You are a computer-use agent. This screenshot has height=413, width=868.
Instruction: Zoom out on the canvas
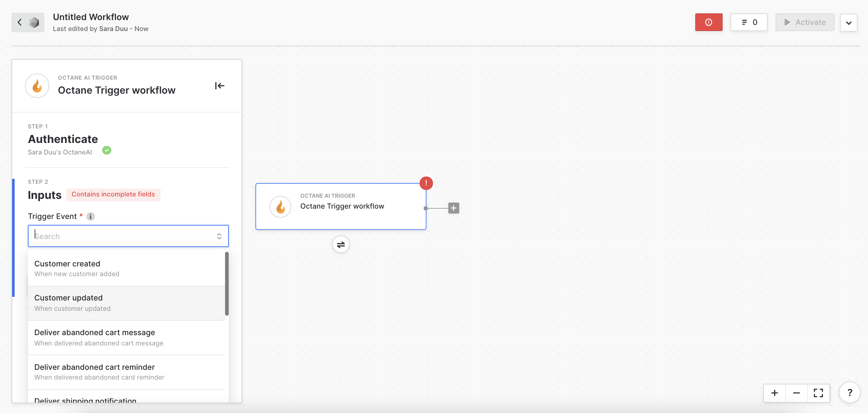pyautogui.click(x=796, y=393)
